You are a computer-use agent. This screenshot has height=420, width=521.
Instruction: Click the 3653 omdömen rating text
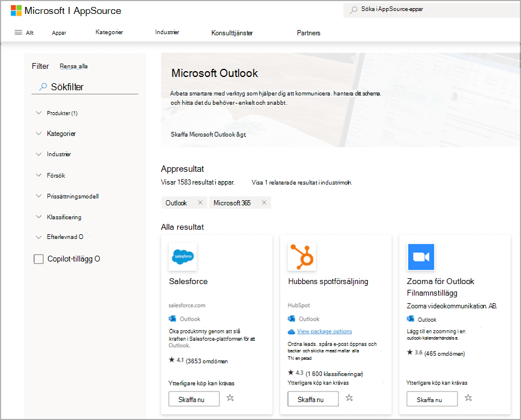(x=207, y=361)
